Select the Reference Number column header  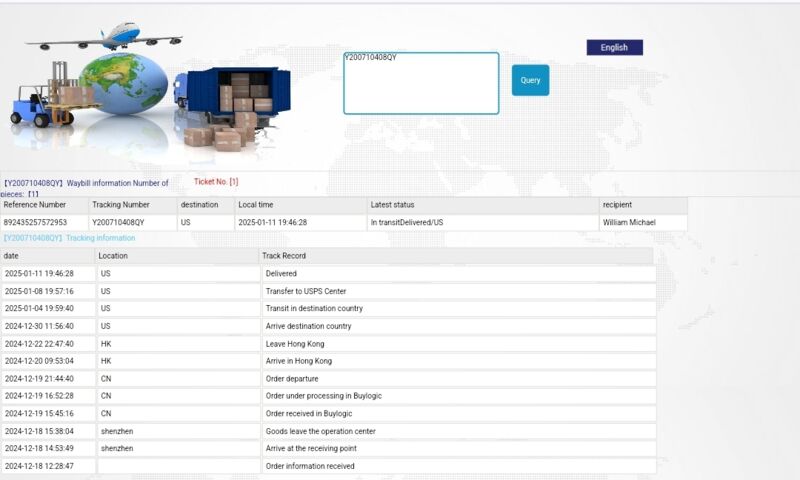[44, 205]
